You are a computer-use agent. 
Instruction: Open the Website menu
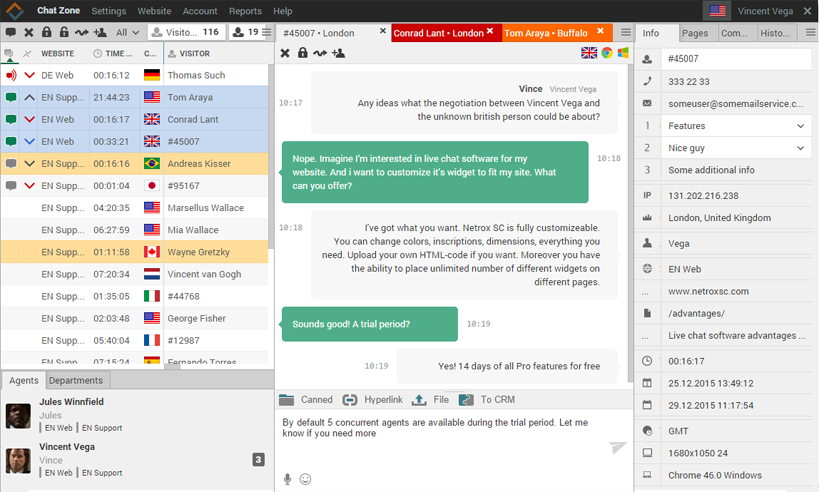[x=154, y=11]
